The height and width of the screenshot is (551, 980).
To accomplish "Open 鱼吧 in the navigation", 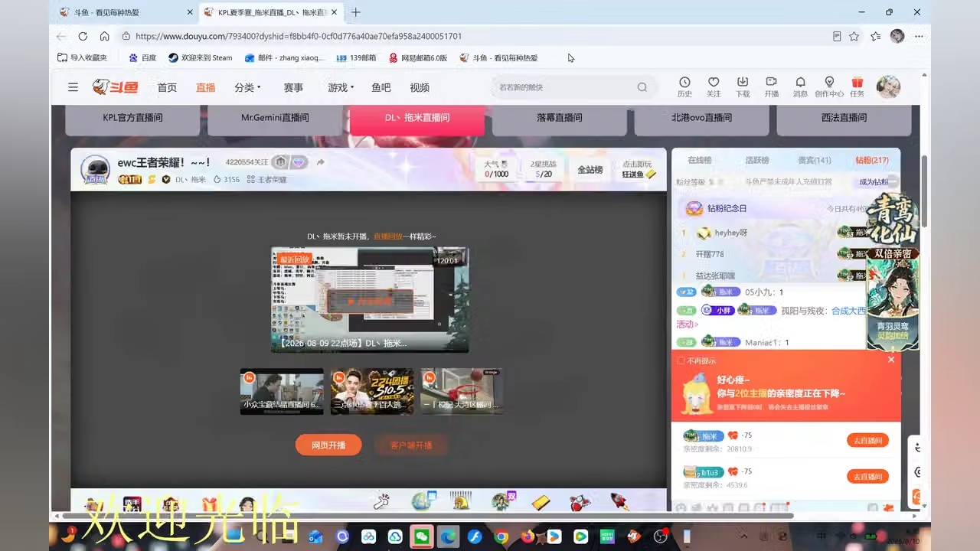I will pyautogui.click(x=381, y=87).
